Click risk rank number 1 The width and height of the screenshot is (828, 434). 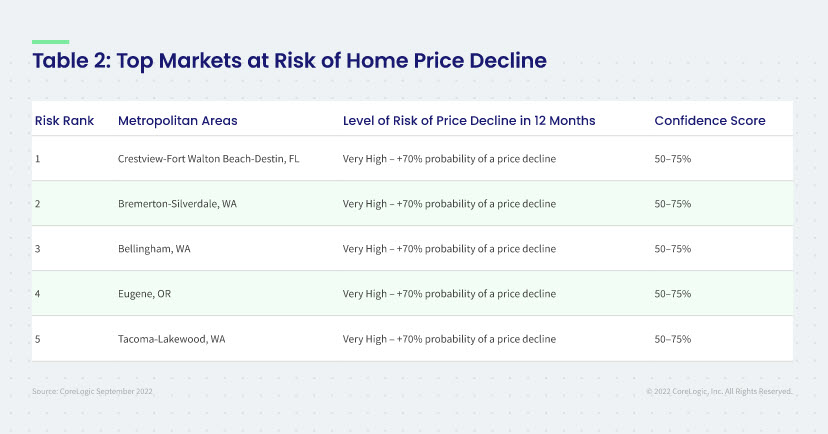tap(37, 158)
